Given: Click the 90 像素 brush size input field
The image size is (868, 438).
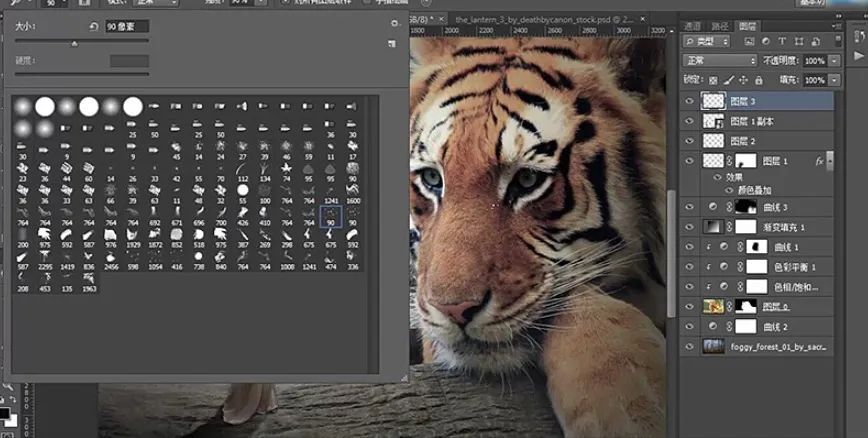Looking at the screenshot, I should pos(126,26).
